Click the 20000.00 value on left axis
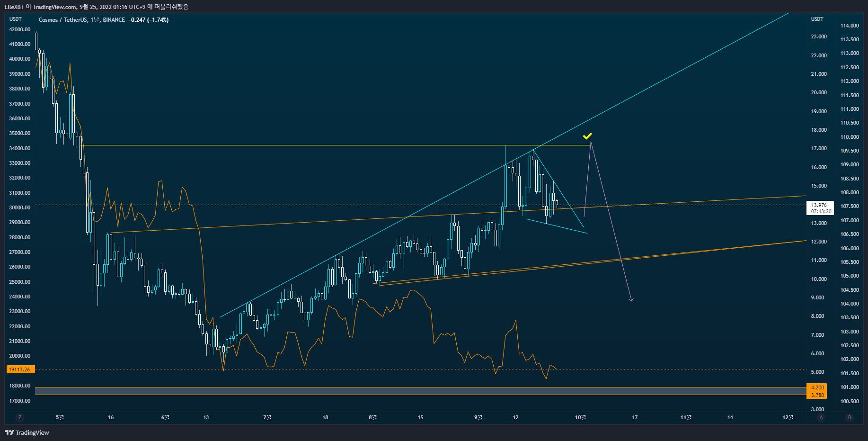The height and width of the screenshot is (441, 868). tap(20, 356)
